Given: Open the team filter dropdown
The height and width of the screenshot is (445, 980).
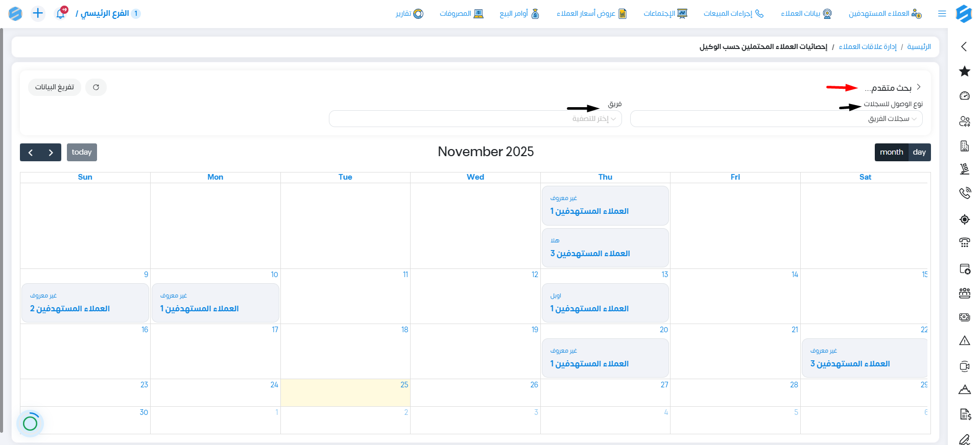Looking at the screenshot, I should (x=475, y=119).
